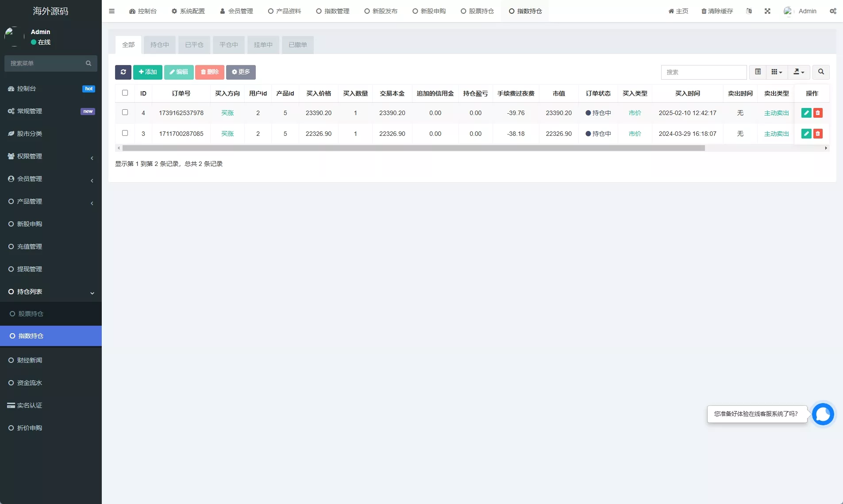This screenshot has width=843, height=504.
Task: Edit order 1739162537978 with pencil icon
Action: click(807, 112)
